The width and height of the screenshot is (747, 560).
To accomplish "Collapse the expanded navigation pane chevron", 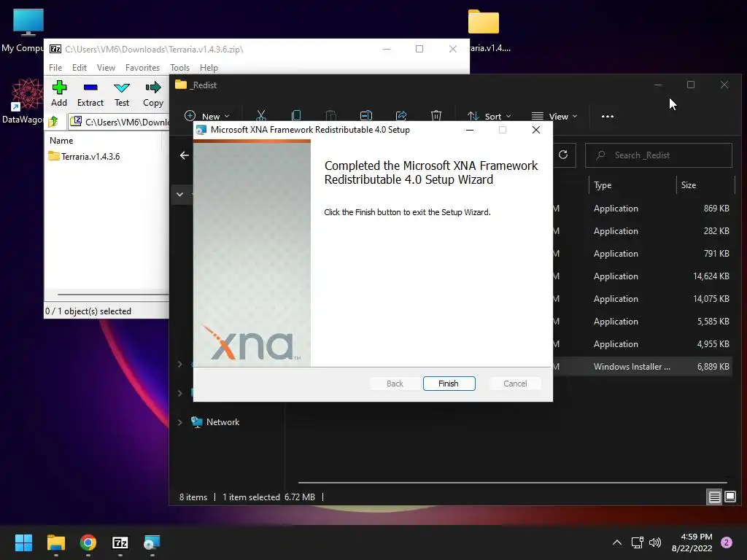I will (x=179, y=194).
